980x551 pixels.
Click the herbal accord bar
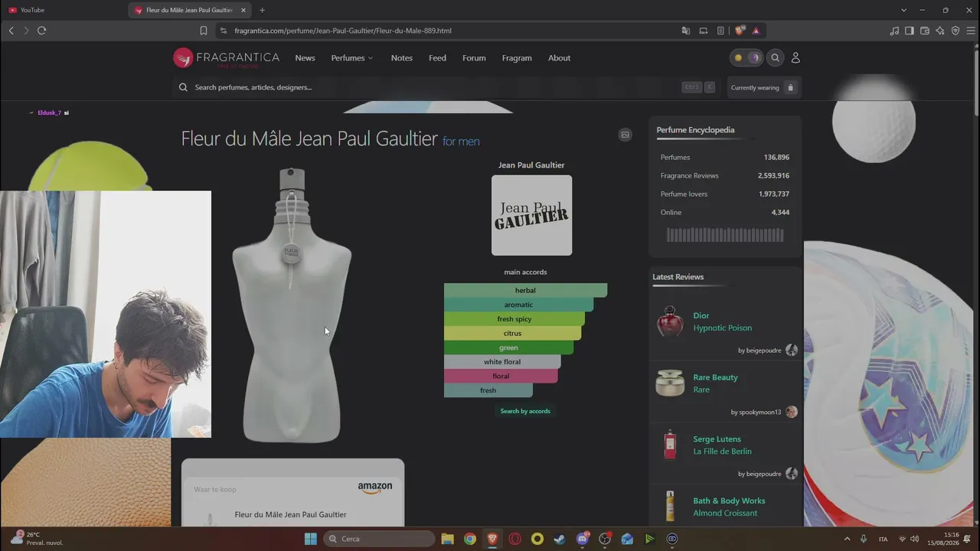point(526,290)
